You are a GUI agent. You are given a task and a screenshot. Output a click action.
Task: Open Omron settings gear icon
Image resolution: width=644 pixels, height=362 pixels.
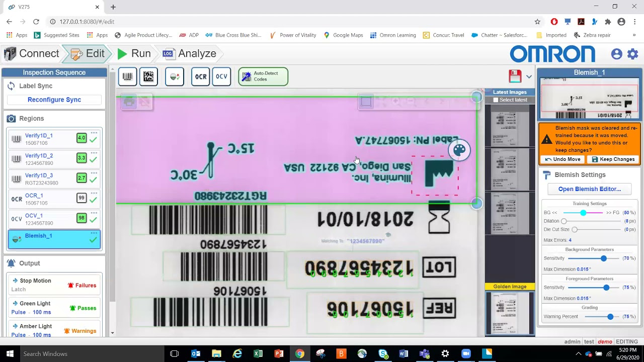pos(633,54)
